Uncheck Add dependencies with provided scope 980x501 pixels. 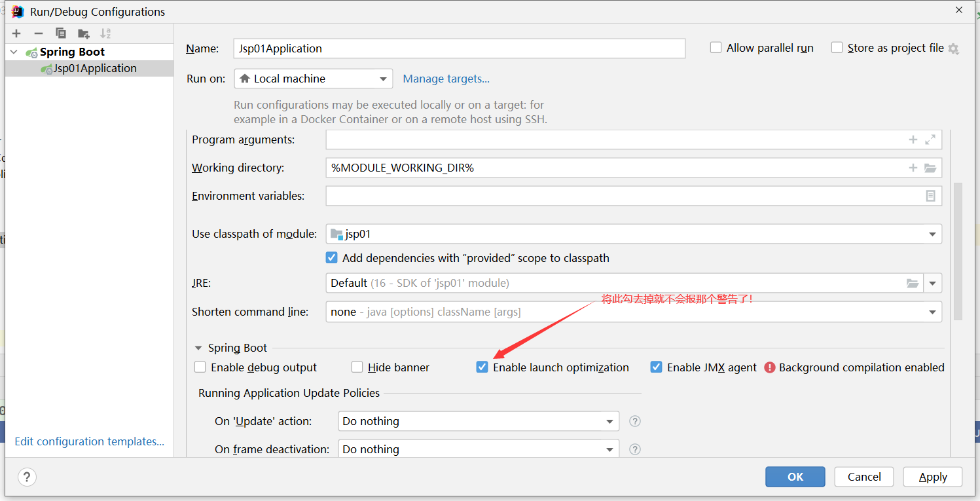pos(331,258)
